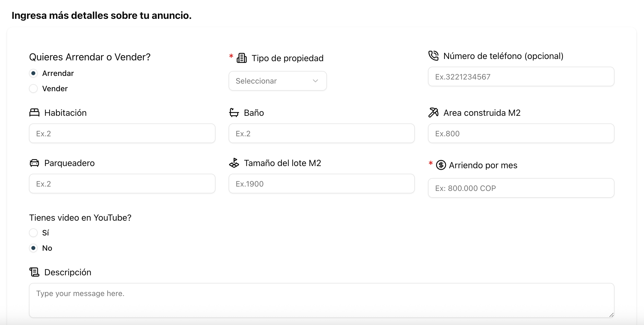
Task: Click the area measurement icon for Area construida M2
Action: click(433, 113)
